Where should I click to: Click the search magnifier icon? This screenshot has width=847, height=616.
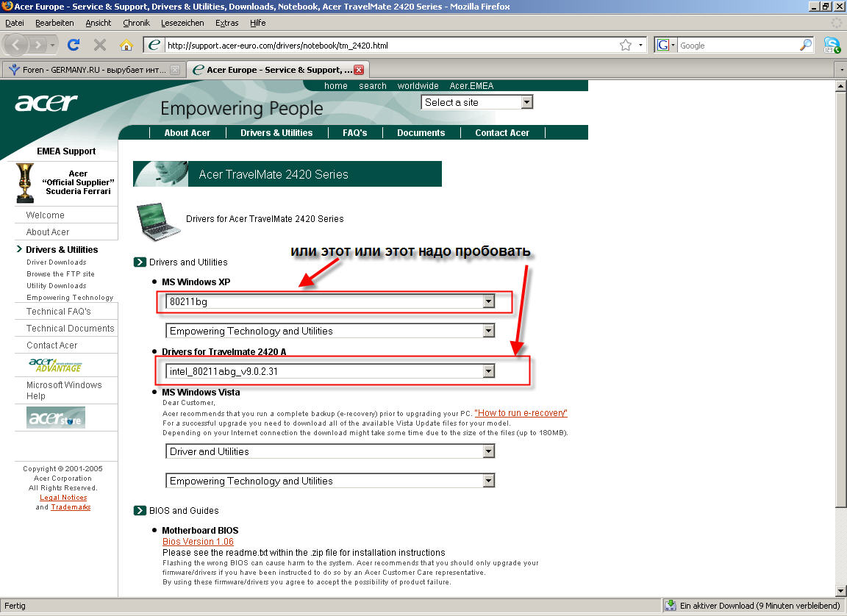805,45
